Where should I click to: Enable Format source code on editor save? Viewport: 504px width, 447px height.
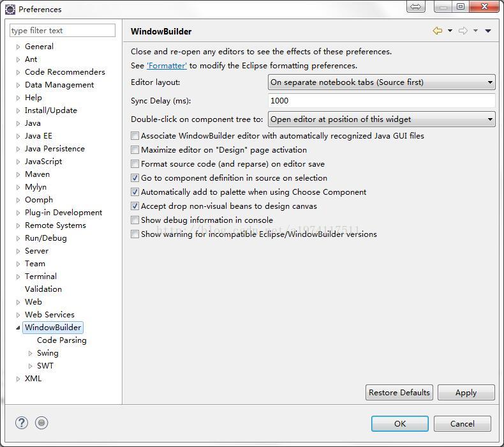coord(135,164)
